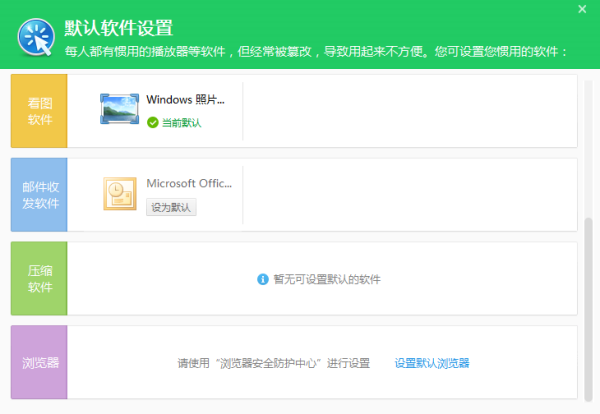Click the 当前默认 status text

(181, 123)
